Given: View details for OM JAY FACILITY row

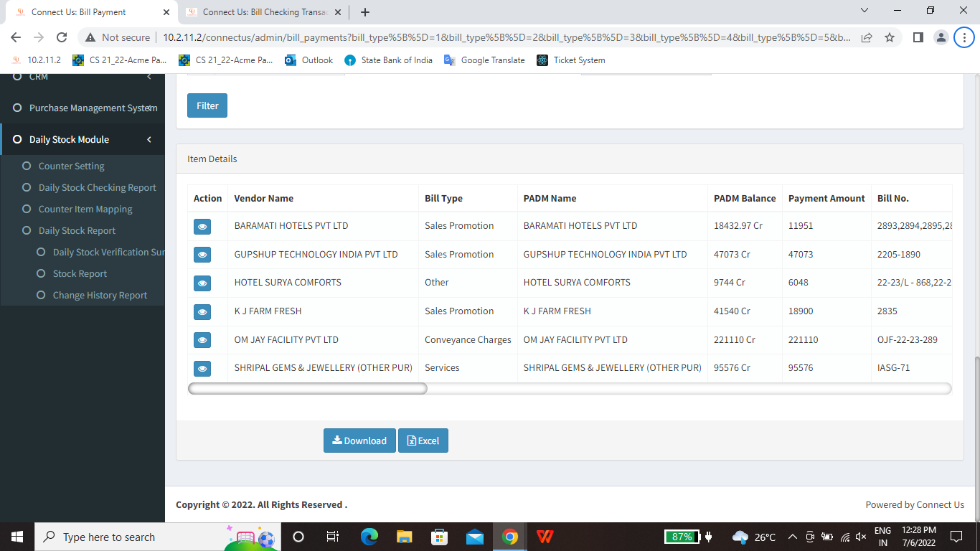Looking at the screenshot, I should tap(202, 340).
